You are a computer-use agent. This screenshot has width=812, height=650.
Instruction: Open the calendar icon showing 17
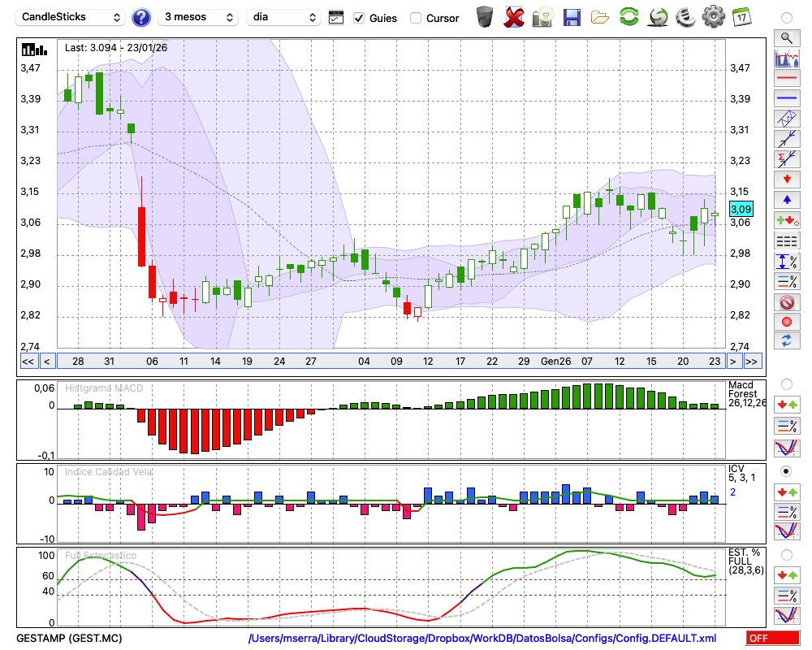742,17
